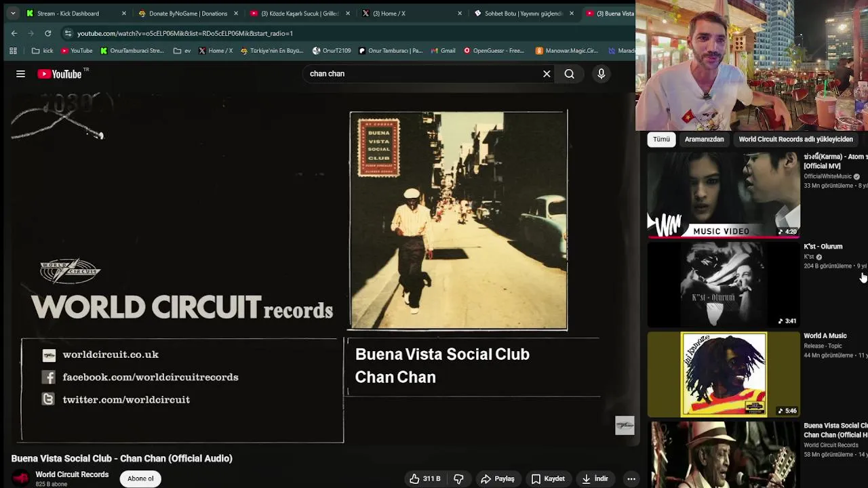Clear the search box with the X icon

(x=547, y=74)
